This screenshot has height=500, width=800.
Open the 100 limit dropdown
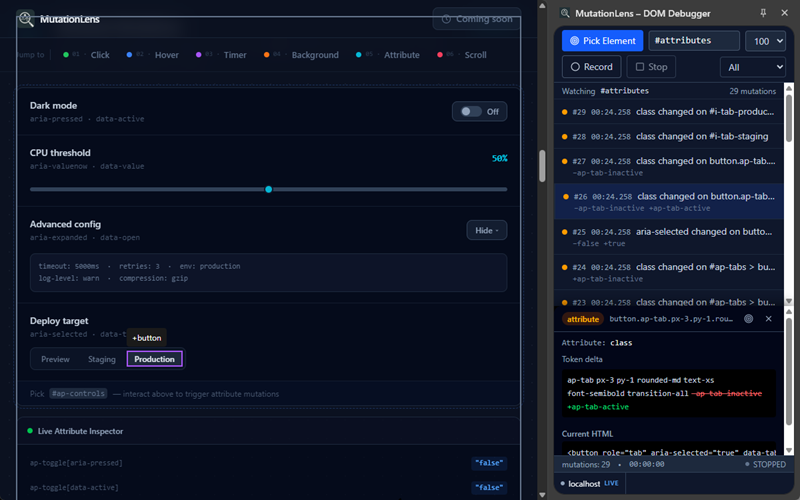click(765, 41)
